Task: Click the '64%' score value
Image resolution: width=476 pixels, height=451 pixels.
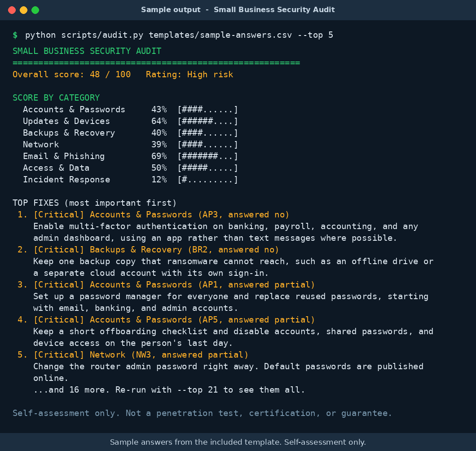Action: [159, 121]
